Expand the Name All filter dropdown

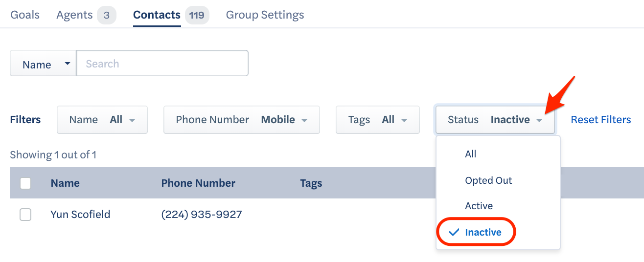(x=102, y=120)
